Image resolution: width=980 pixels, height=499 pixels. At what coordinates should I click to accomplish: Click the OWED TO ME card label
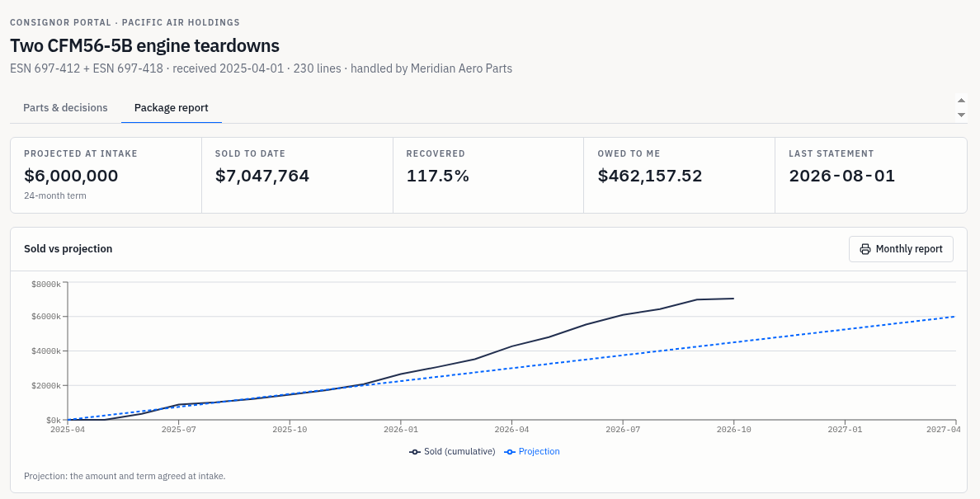[629, 153]
